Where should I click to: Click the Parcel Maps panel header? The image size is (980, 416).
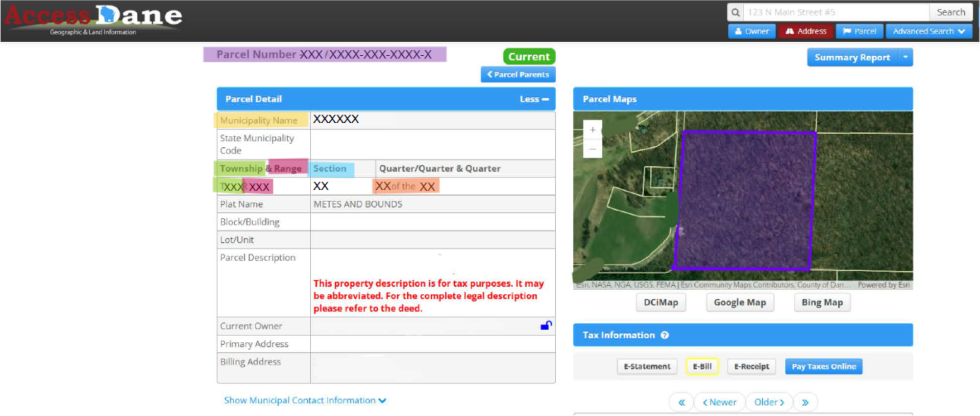(743, 99)
